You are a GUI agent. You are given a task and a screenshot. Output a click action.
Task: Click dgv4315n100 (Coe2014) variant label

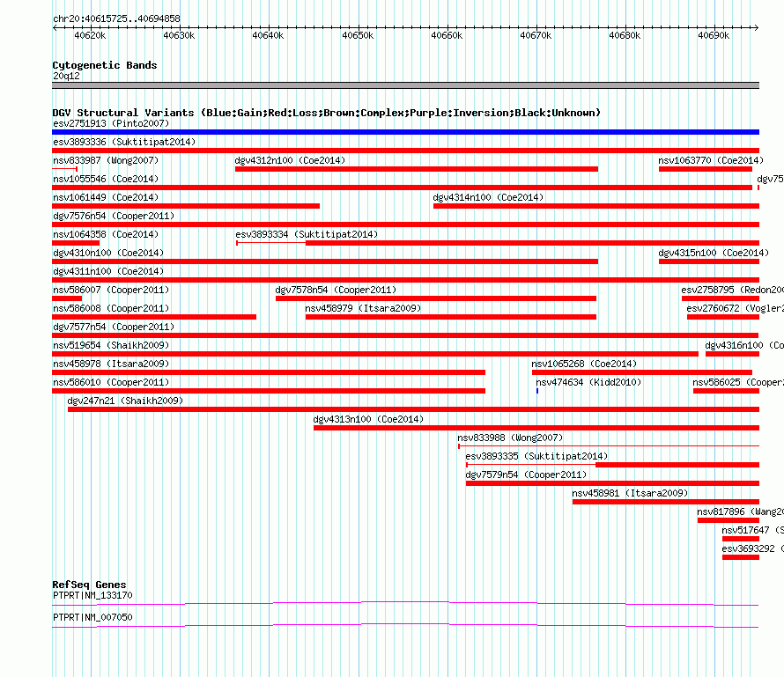tap(714, 253)
